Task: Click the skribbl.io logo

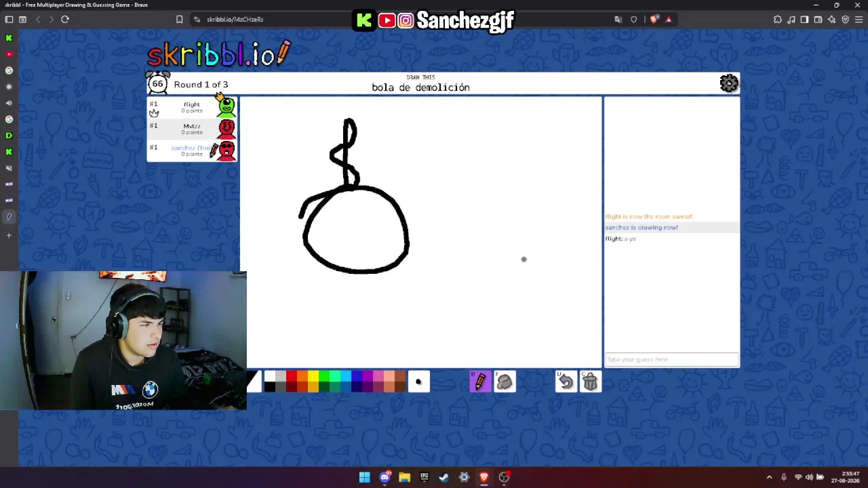Action: pyautogui.click(x=219, y=54)
